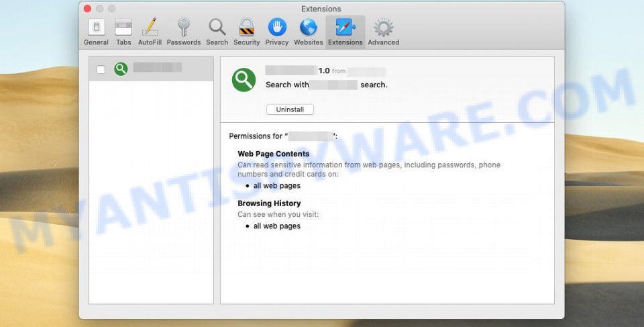This screenshot has width=644, height=327.
Task: Click 'all web pages' under Browsing History
Action: (277, 226)
